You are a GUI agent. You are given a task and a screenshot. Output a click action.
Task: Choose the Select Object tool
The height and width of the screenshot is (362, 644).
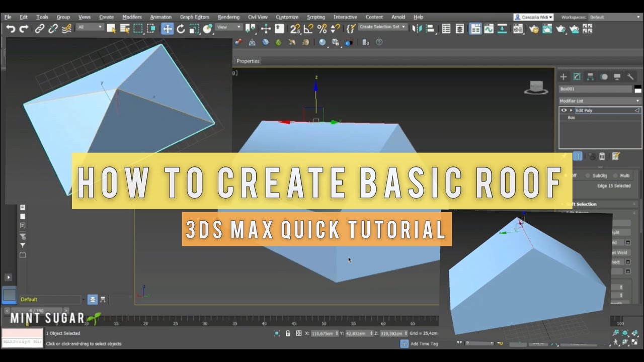pos(111,29)
